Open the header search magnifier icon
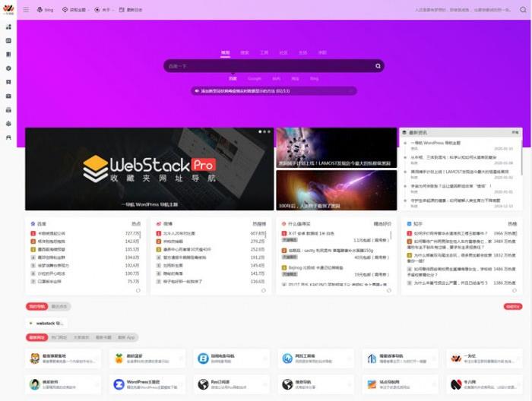Screen dimensions: 532x401 coord(523,9)
